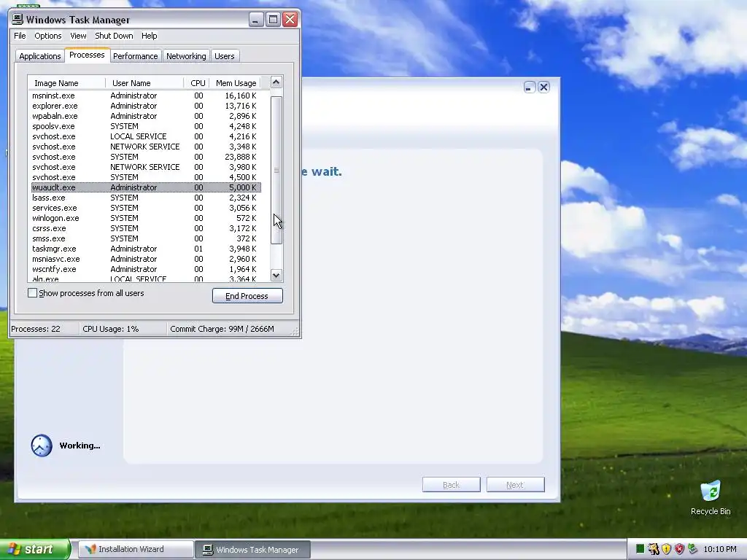
Task: Click the process list scroll-up arrow
Action: [276, 82]
